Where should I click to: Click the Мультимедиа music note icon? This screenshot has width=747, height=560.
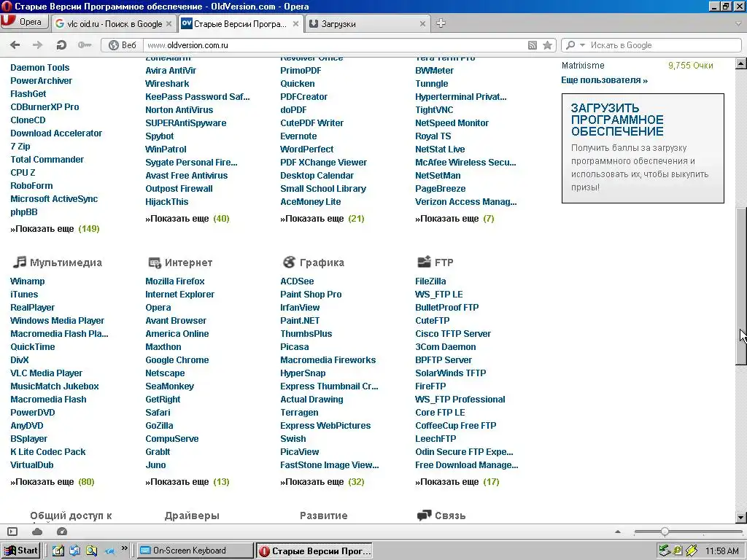pyautogui.click(x=20, y=262)
